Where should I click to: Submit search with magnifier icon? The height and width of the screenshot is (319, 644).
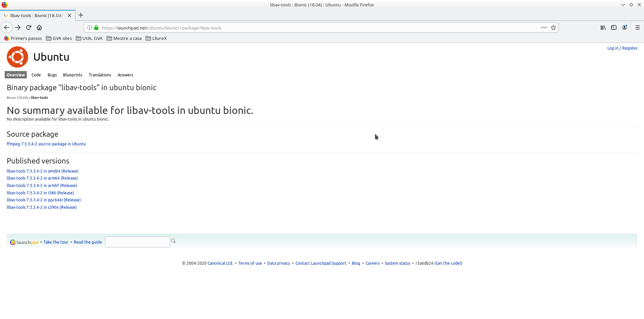(173, 241)
